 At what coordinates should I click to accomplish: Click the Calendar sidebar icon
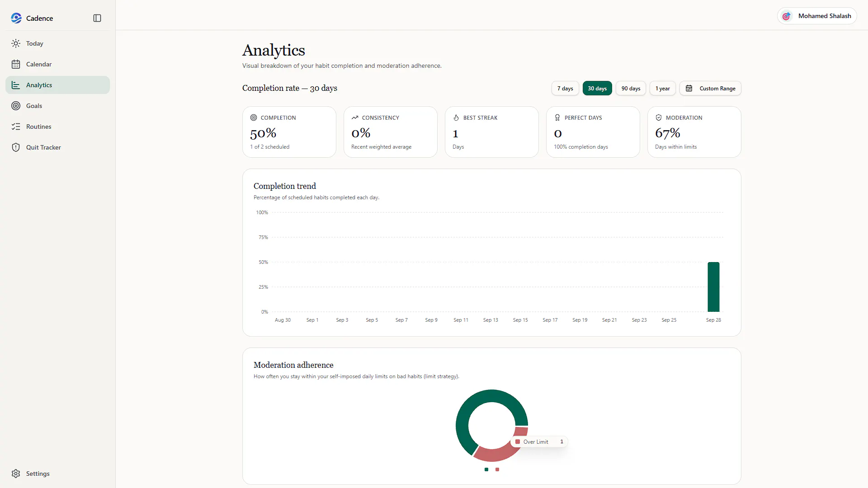(x=16, y=64)
